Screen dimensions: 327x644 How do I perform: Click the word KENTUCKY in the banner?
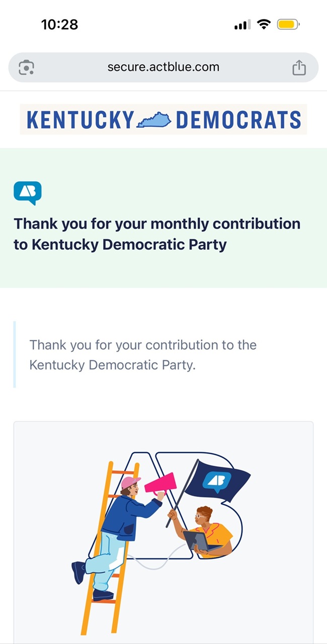click(80, 120)
